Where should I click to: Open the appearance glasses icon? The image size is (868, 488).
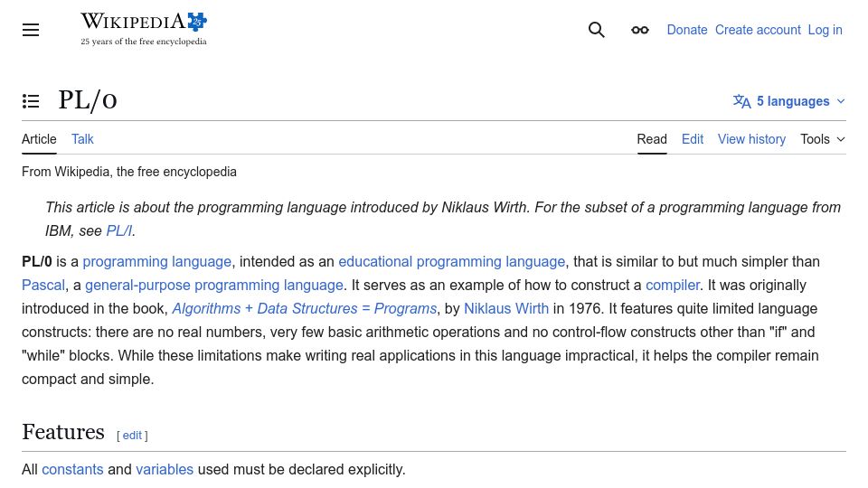[640, 30]
